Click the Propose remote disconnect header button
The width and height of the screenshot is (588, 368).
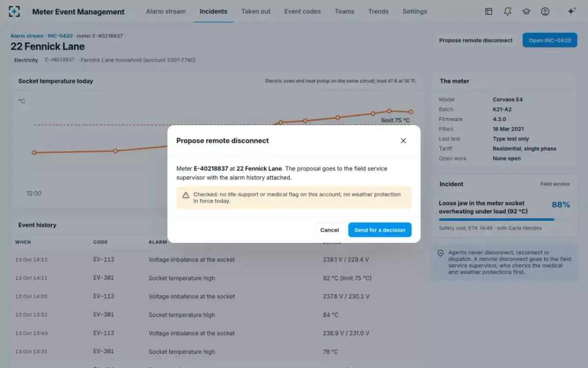476,40
